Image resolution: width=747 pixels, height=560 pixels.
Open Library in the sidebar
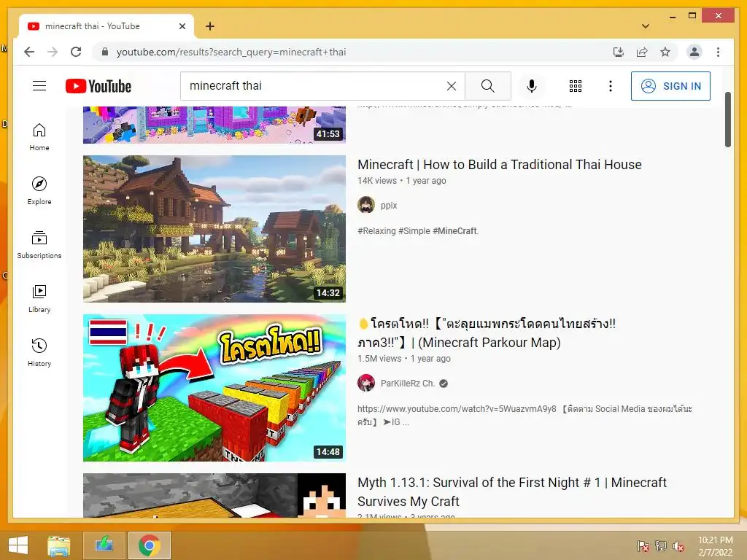coord(39,298)
